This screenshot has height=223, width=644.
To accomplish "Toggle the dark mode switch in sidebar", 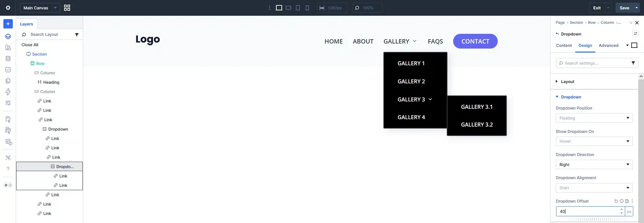I will pos(8,185).
